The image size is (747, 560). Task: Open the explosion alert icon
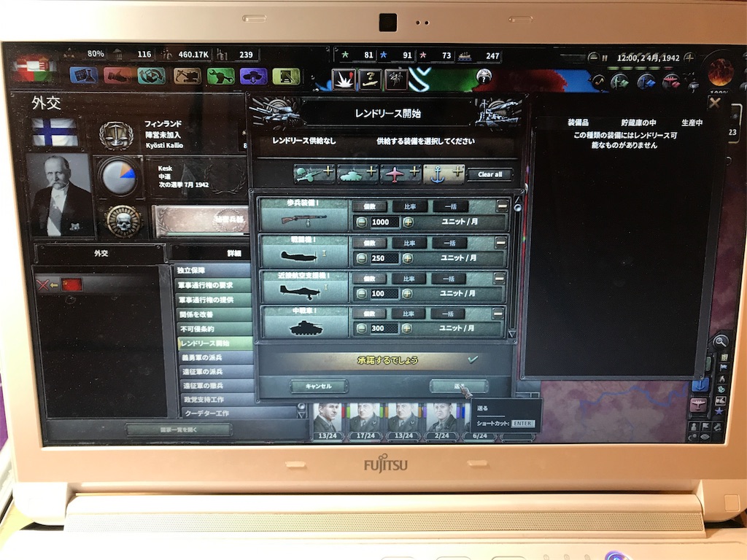(344, 79)
